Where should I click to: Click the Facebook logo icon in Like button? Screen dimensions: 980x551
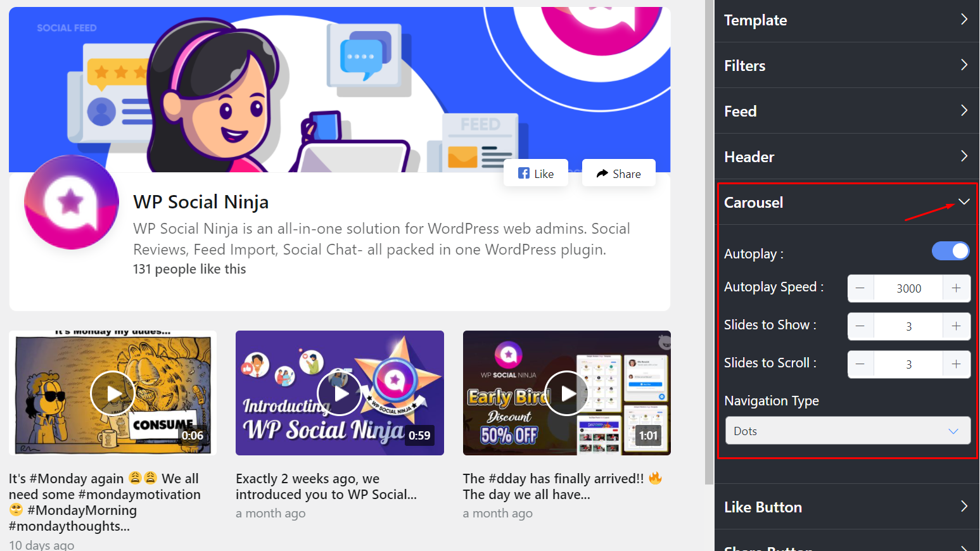(524, 173)
